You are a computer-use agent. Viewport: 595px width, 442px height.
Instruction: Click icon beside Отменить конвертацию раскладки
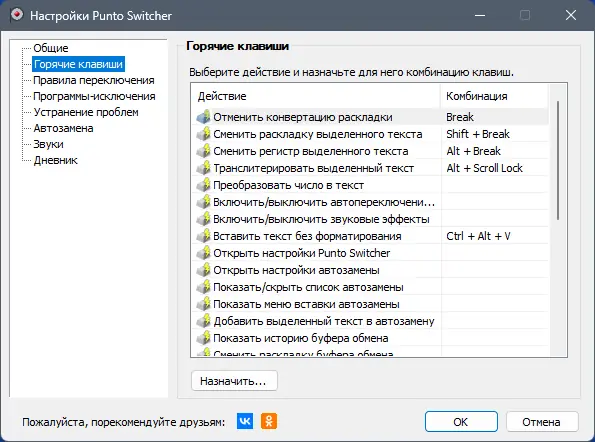[x=203, y=117]
